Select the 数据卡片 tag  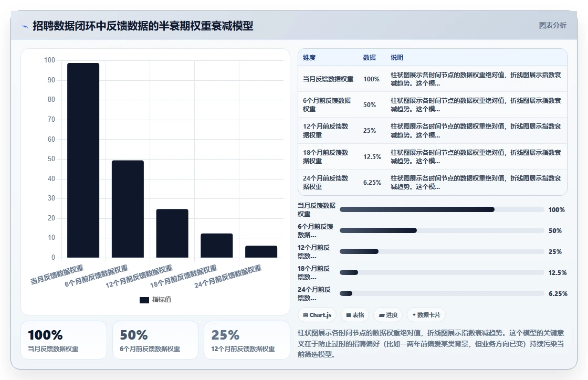426,315
